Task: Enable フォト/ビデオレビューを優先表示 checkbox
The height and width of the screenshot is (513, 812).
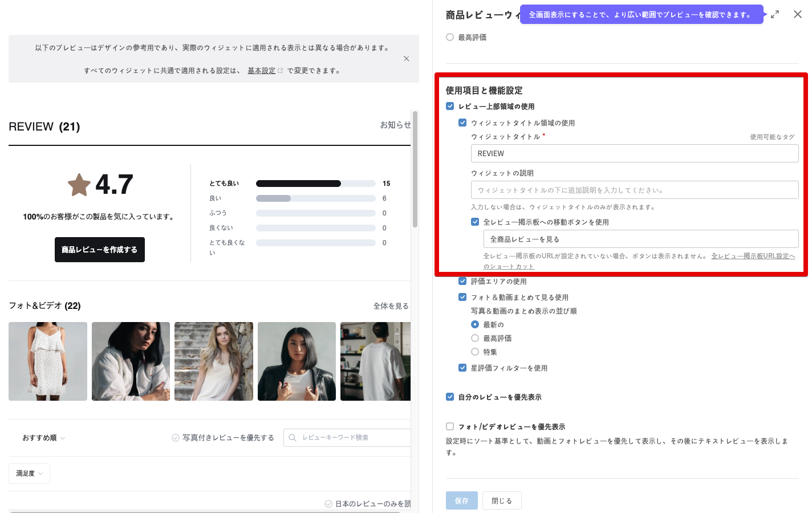Action: point(450,426)
